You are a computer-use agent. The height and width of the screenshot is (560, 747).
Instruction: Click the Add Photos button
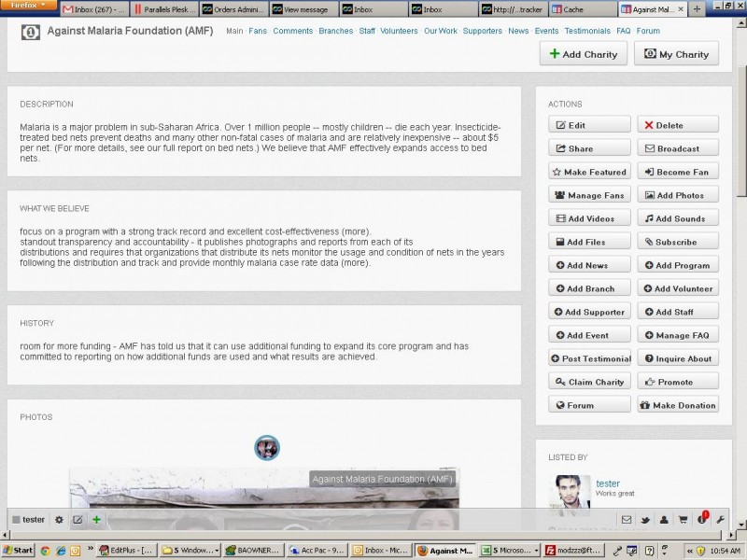678,195
